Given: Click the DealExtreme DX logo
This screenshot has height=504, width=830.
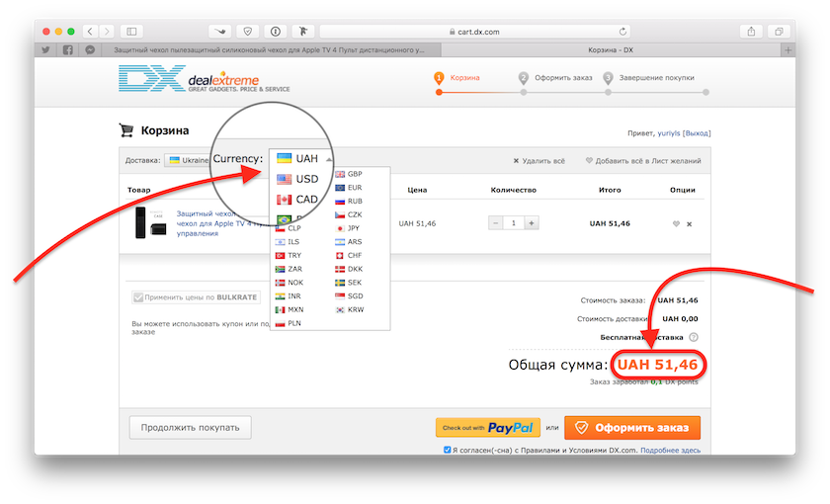Looking at the screenshot, I should (204, 78).
